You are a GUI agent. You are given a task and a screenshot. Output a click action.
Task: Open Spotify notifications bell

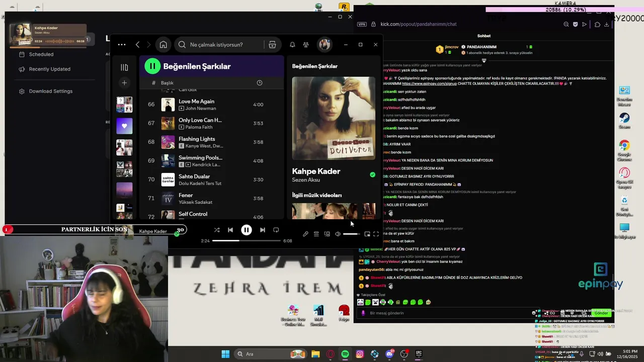coord(292,45)
